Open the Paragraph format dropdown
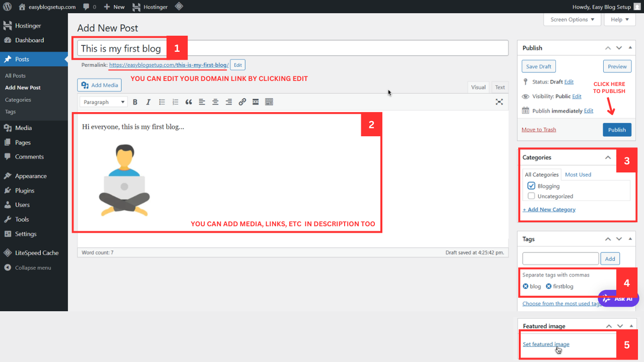The height and width of the screenshot is (362, 644). 103,102
